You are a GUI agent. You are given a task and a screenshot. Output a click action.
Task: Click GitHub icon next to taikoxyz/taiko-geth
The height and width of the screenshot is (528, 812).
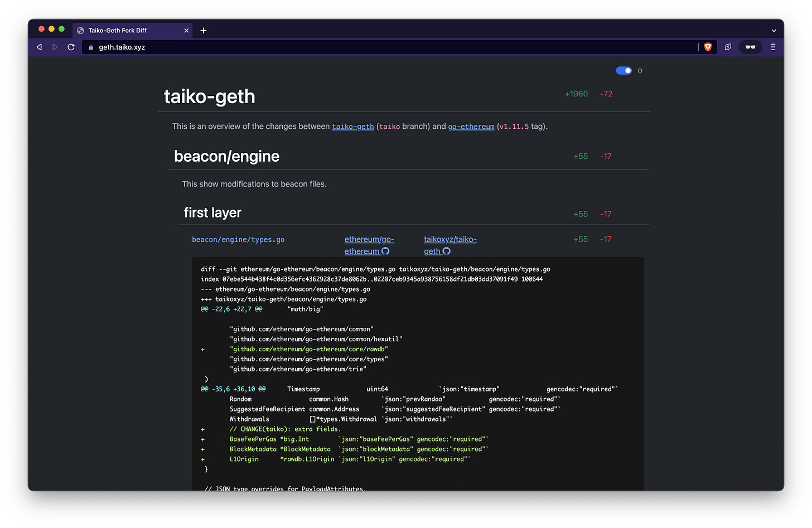point(446,251)
